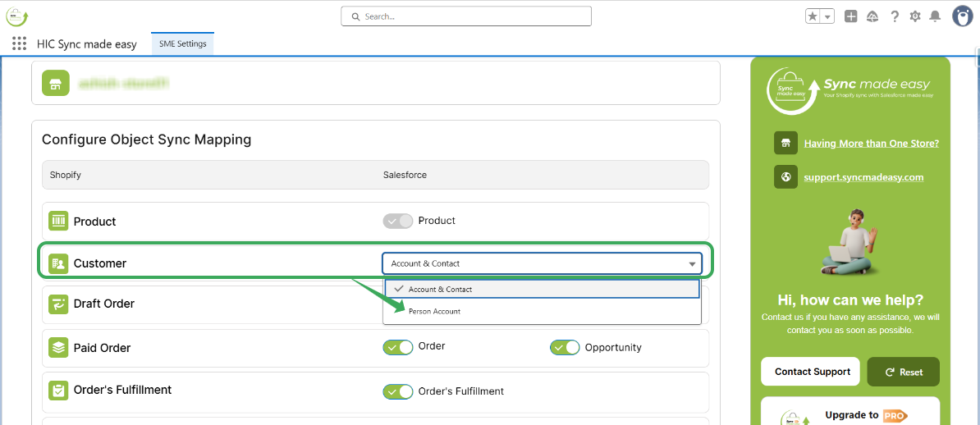Open the App Launcher grid icon
The image size is (980, 425).
[20, 43]
